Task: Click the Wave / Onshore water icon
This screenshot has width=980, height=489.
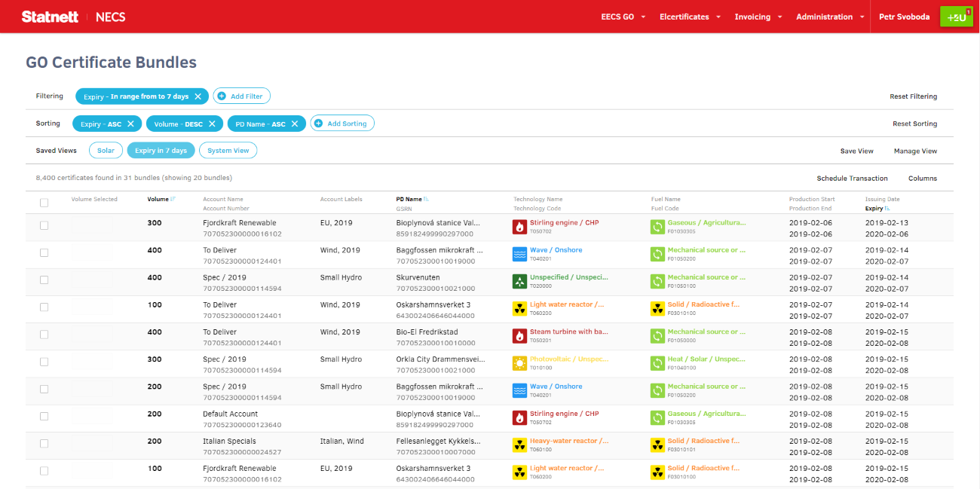Action: pyautogui.click(x=519, y=254)
